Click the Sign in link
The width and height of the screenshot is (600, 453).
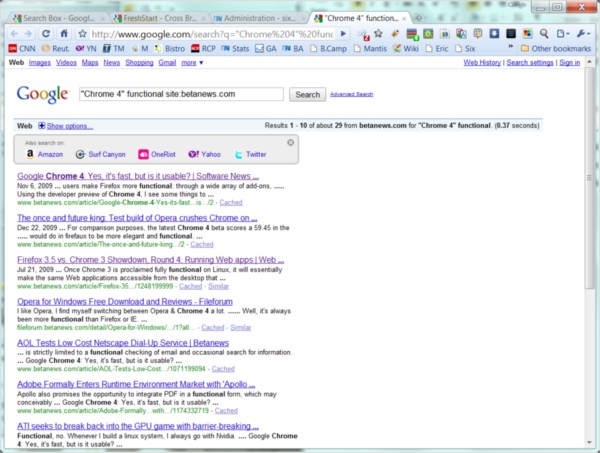[569, 63]
